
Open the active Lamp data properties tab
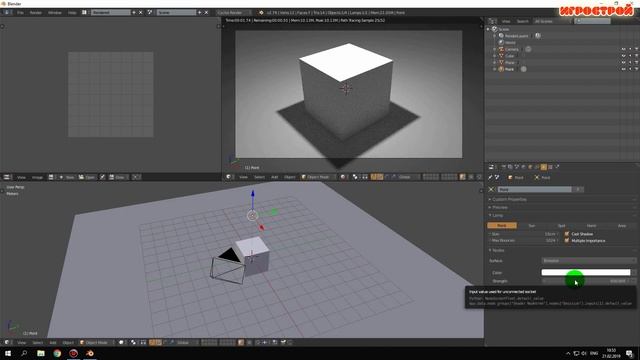[x=544, y=167]
